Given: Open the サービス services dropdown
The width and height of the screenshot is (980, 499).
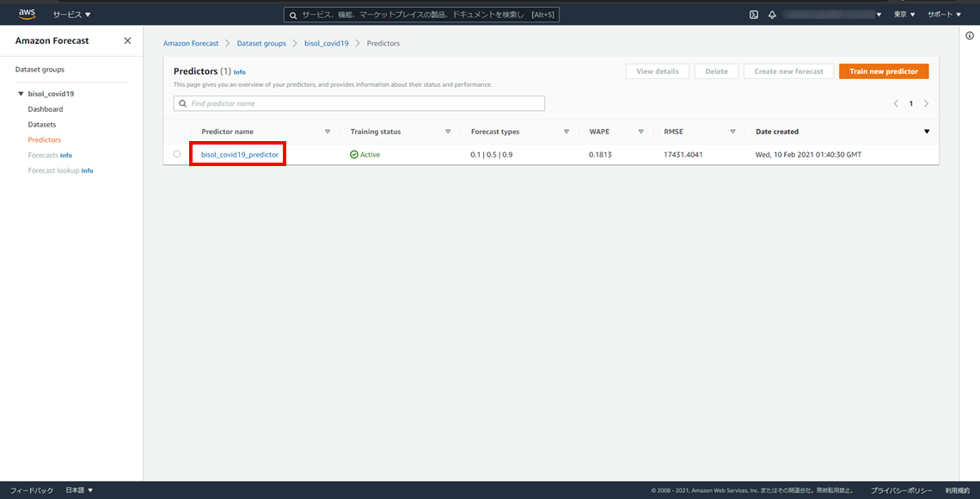Looking at the screenshot, I should click(71, 15).
